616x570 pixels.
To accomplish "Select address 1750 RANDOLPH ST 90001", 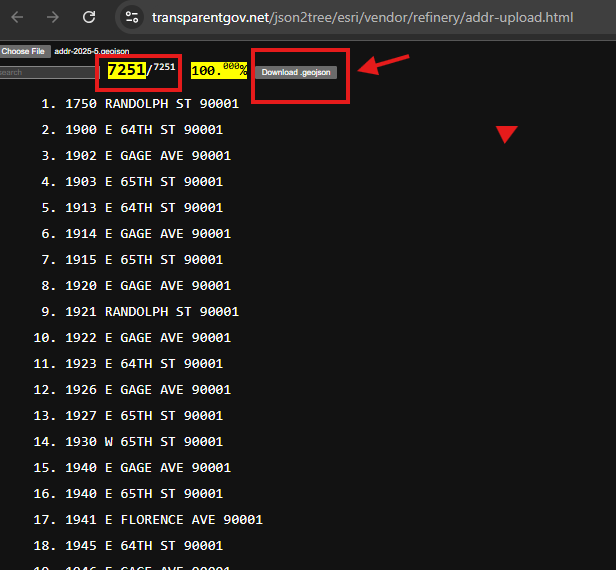I will (152, 103).
